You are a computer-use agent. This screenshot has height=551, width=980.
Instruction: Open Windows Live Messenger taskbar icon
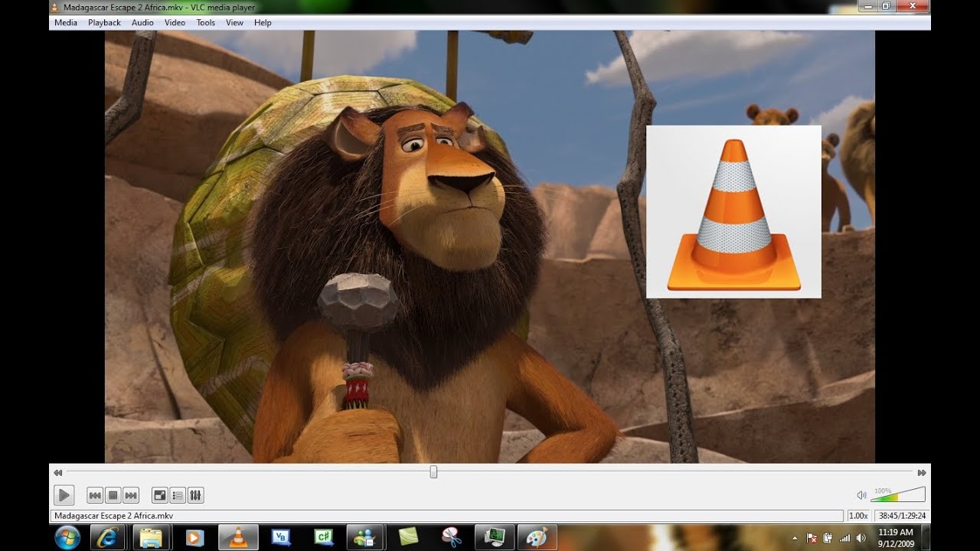(365, 537)
